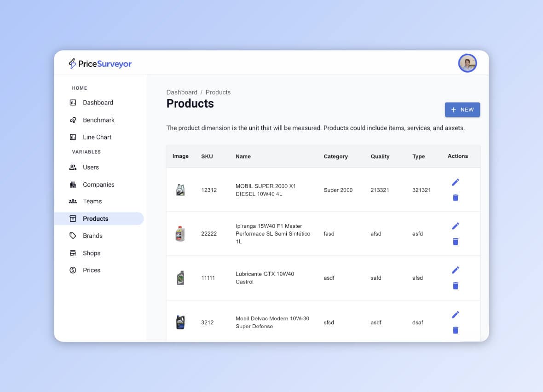Click the SKU column header
The width and height of the screenshot is (543, 392).
(x=207, y=156)
